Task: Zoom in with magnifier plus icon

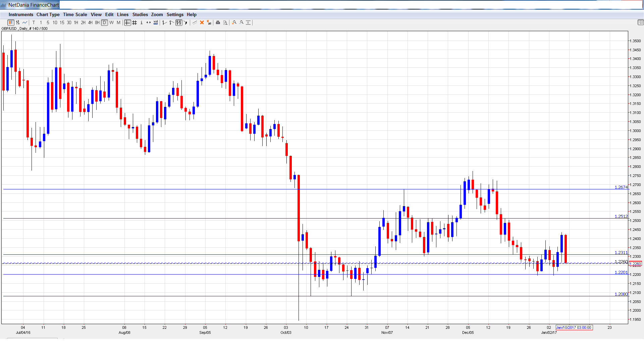Action: tap(234, 23)
